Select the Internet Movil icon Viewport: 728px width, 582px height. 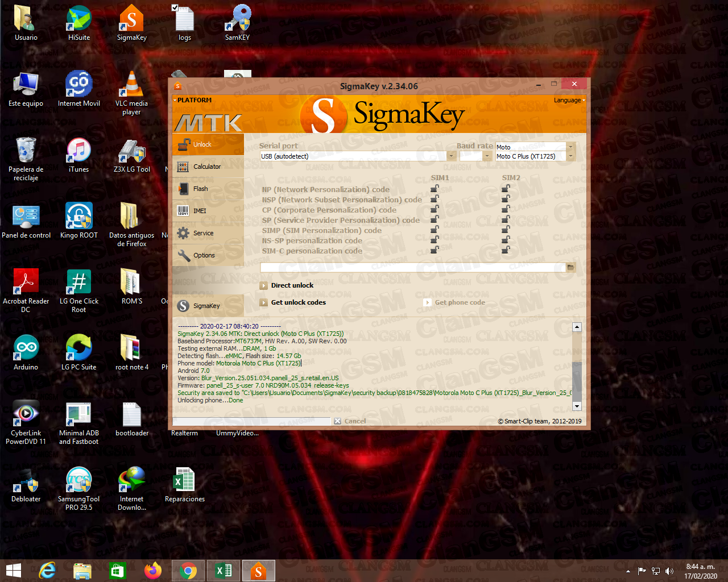[x=79, y=90]
